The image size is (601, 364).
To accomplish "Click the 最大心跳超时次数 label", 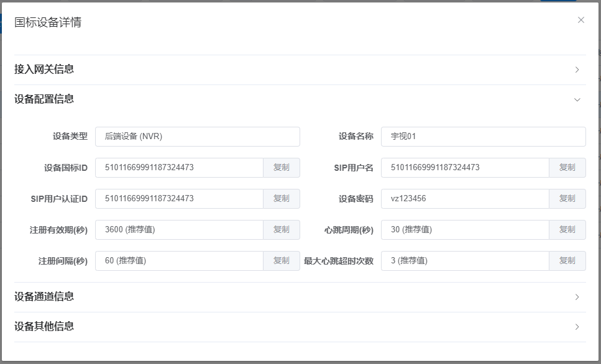I will coord(339,261).
